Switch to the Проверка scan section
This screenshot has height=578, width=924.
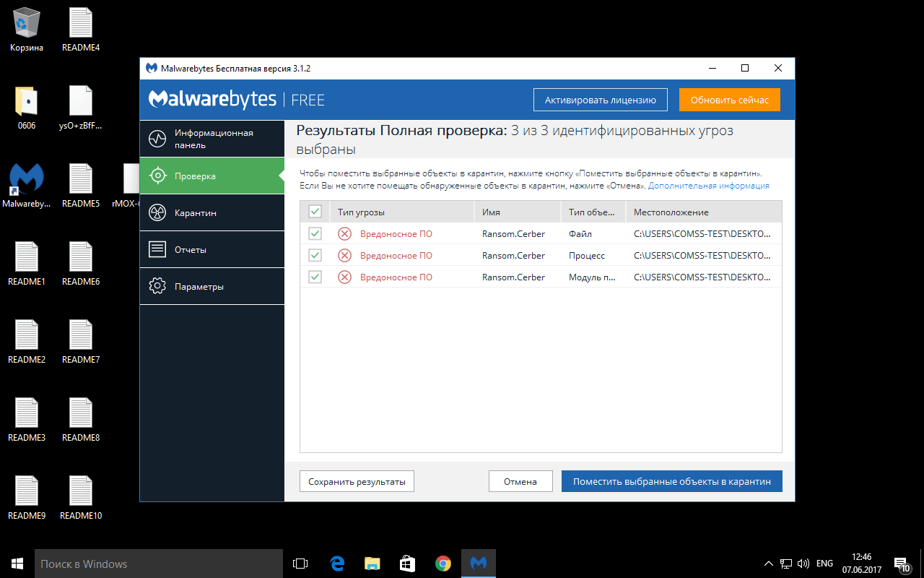tap(212, 176)
